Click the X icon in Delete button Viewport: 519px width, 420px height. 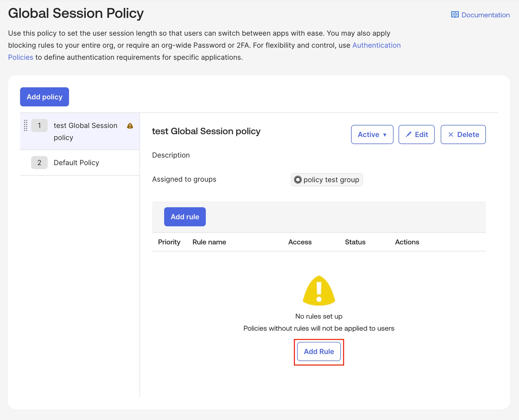tap(451, 135)
